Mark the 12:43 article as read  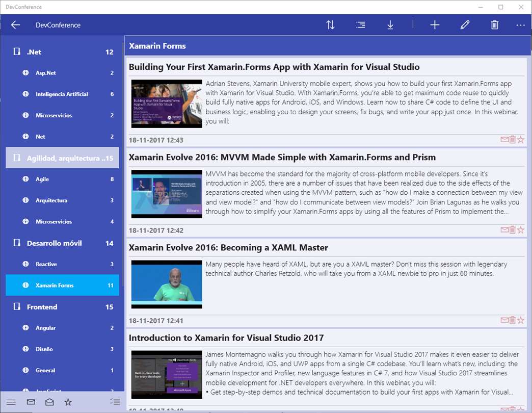tap(504, 140)
